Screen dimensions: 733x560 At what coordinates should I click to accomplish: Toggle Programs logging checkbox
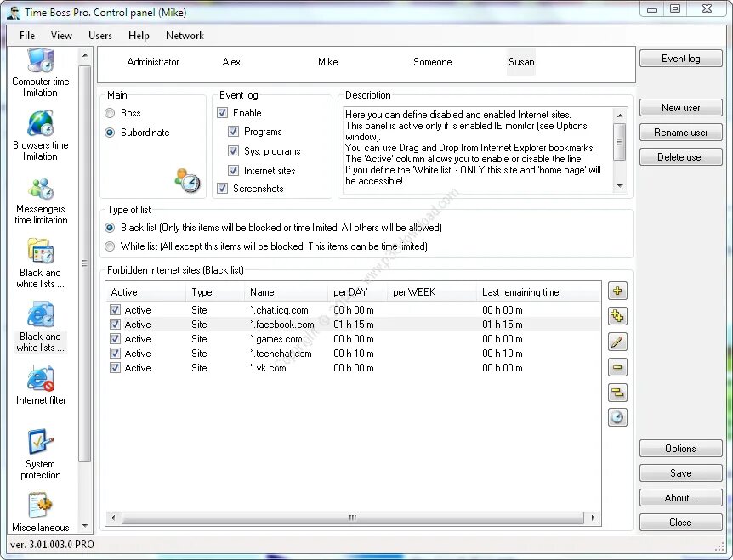(x=233, y=132)
